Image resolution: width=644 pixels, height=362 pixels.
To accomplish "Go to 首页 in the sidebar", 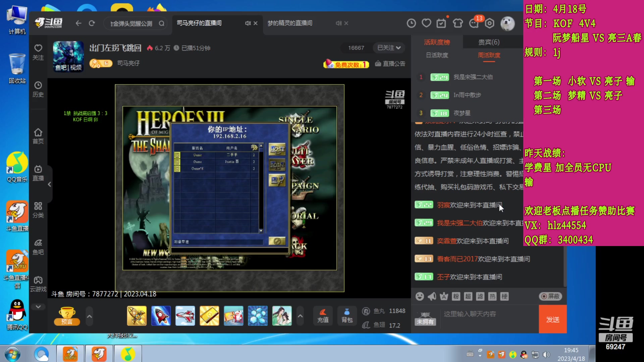I will click(x=38, y=136).
